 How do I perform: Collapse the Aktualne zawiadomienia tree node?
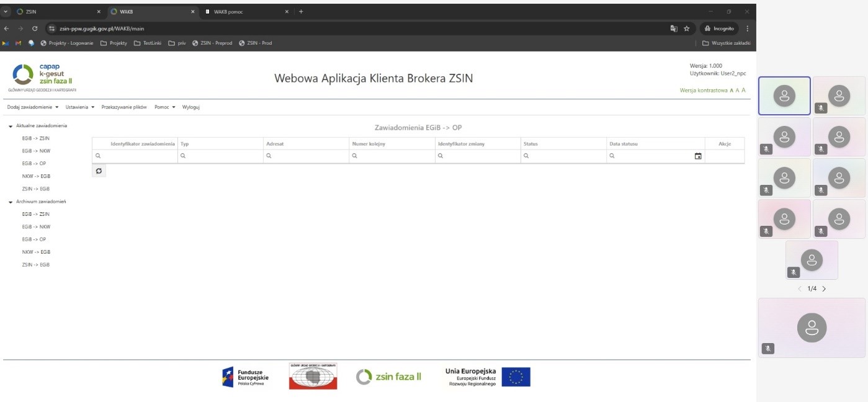11,126
